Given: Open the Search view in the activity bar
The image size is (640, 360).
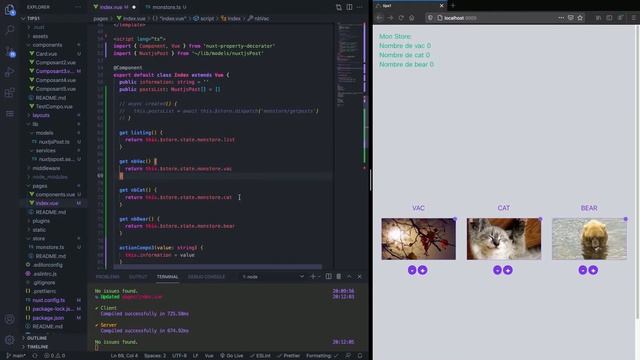Looking at the screenshot, I should 9,30.
